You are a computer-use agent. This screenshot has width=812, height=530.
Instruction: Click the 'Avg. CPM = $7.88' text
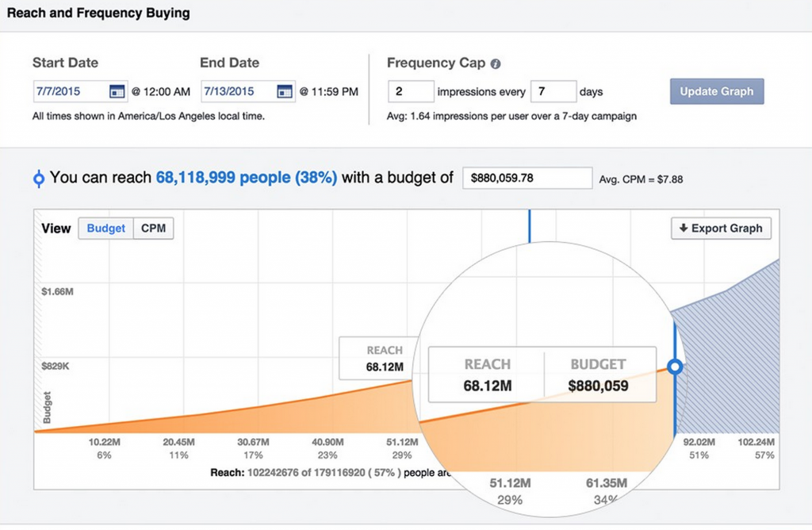(x=641, y=179)
